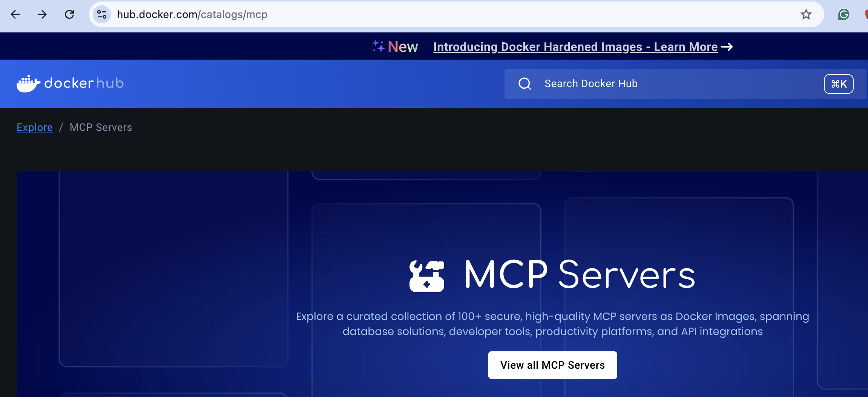Image resolution: width=868 pixels, height=397 pixels.
Task: Click the MCP Servers toolbox icon
Action: 427,276
